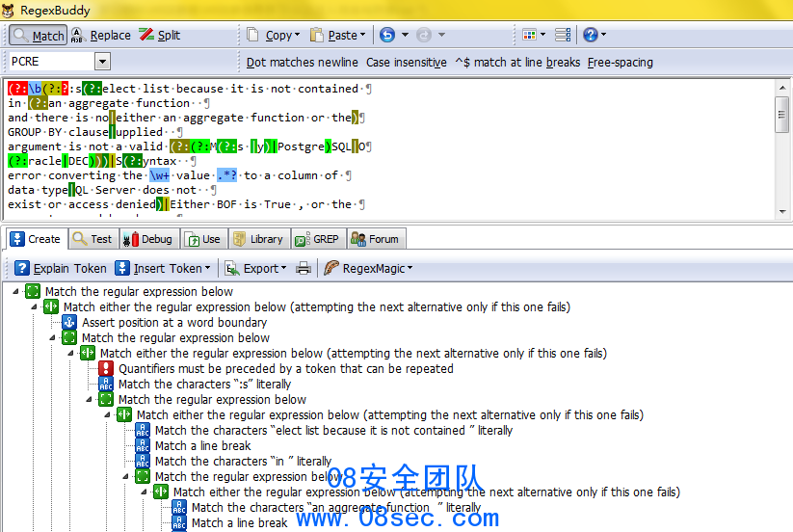Click the blue '.*?' token in regex
793x532 pixels.
coord(226,175)
